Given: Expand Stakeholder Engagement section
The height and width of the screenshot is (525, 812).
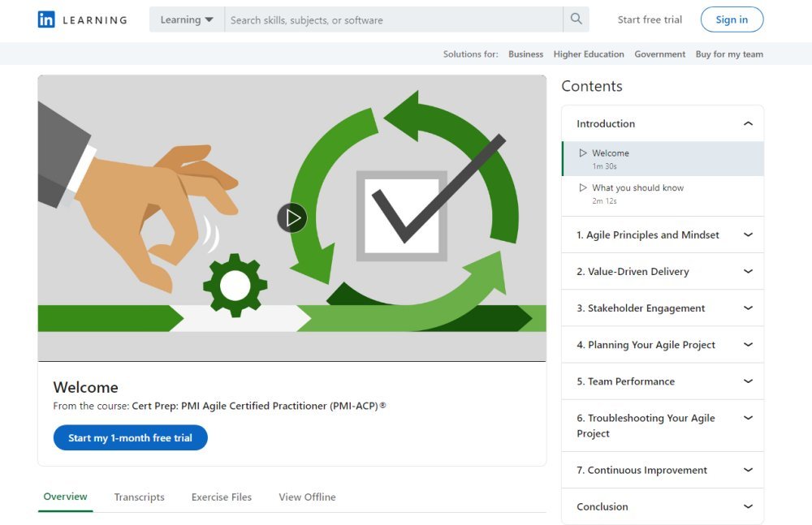Looking at the screenshot, I should (x=663, y=308).
